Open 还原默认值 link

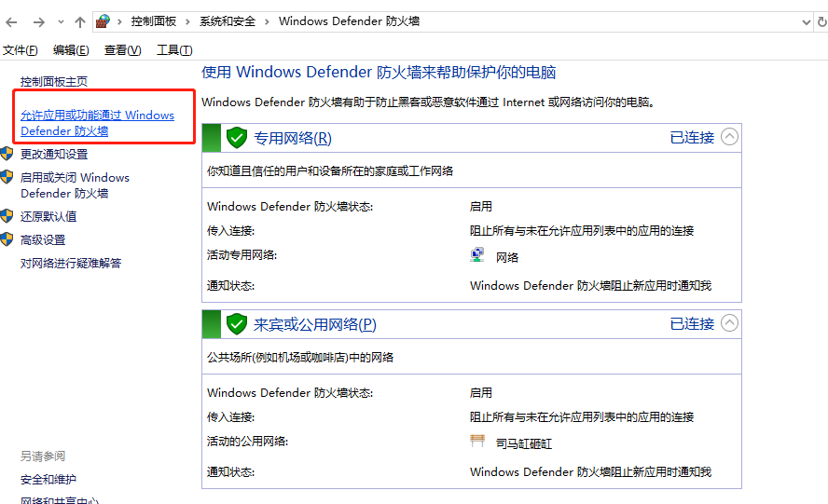[48, 216]
